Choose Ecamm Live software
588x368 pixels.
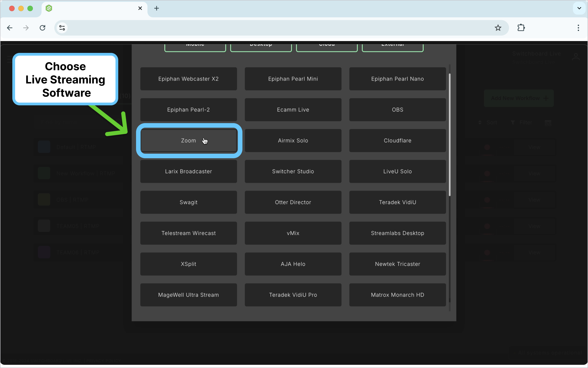(x=293, y=110)
